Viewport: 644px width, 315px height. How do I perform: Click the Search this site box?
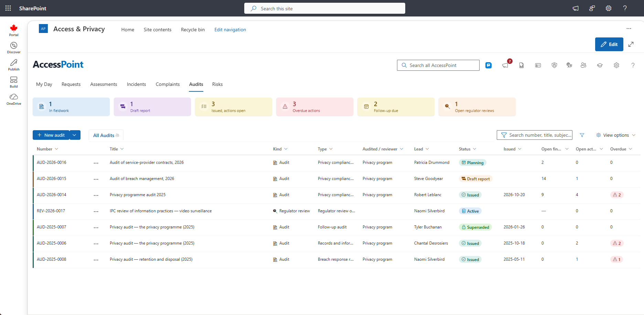(325, 8)
